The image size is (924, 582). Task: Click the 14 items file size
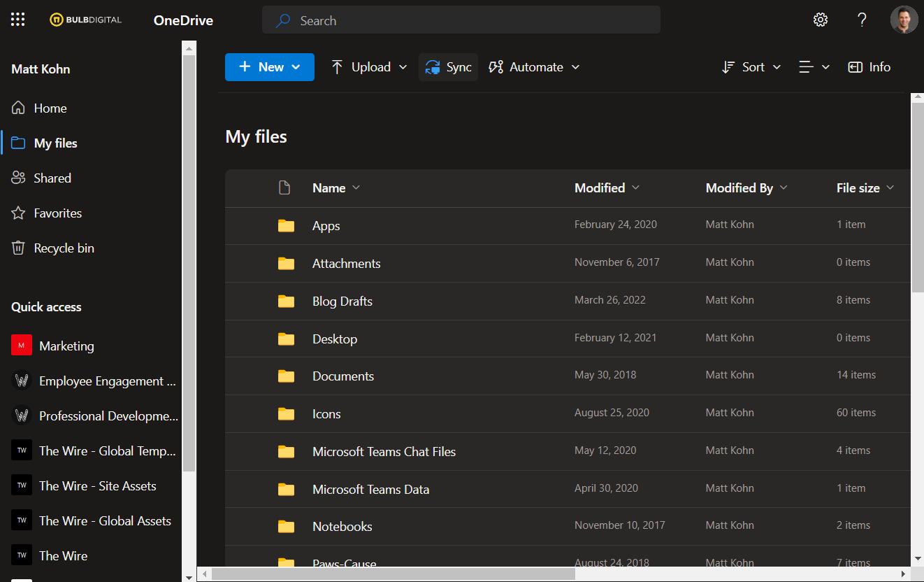pos(856,375)
